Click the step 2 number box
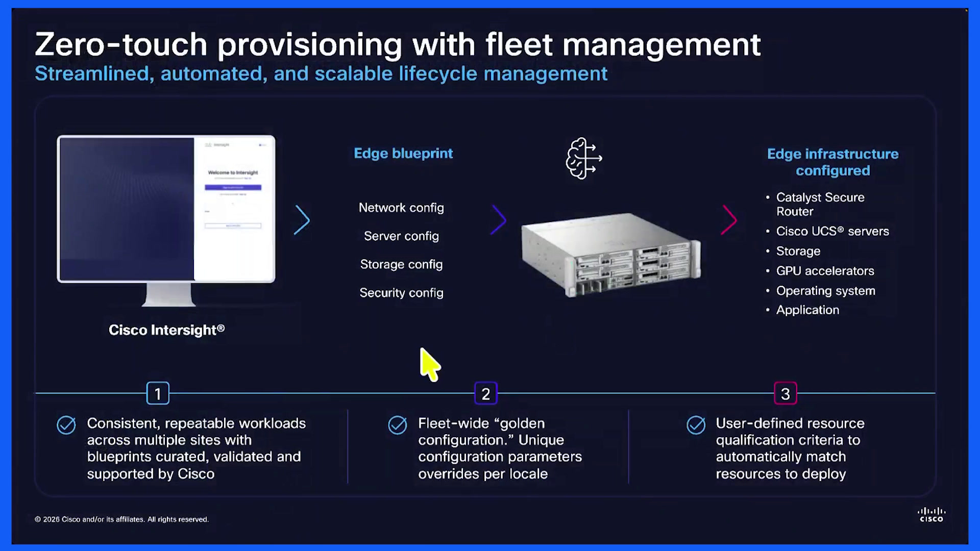Image resolution: width=980 pixels, height=551 pixels. 486,393
